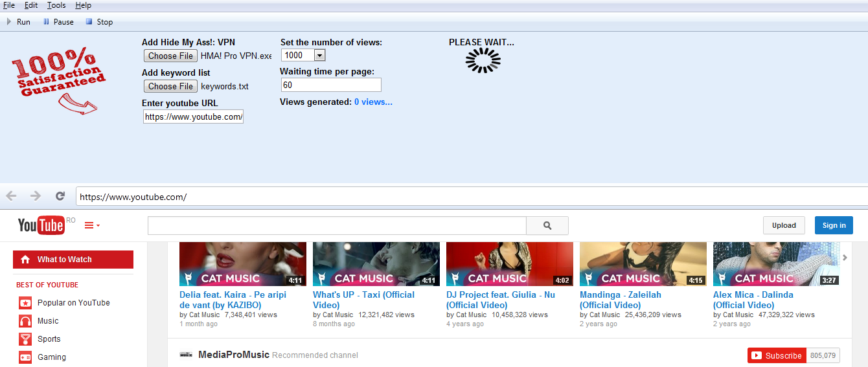Open DJ Project feat. Giulia thumbnail
The image size is (868, 367).
click(510, 264)
